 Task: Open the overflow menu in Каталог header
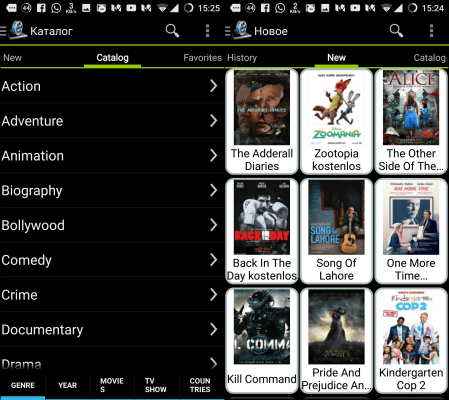(207, 31)
